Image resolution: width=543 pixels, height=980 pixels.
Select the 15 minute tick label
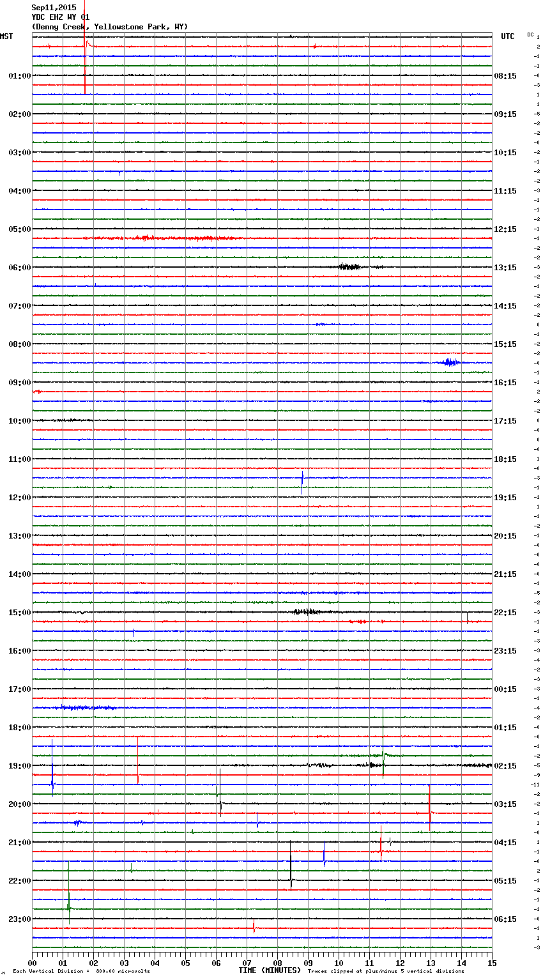[x=492, y=963]
